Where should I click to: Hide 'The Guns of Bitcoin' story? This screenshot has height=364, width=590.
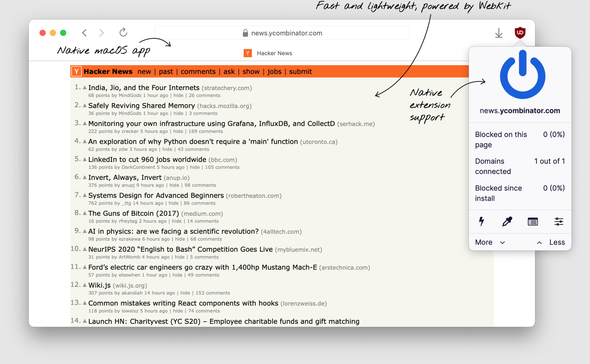pyautogui.click(x=177, y=221)
